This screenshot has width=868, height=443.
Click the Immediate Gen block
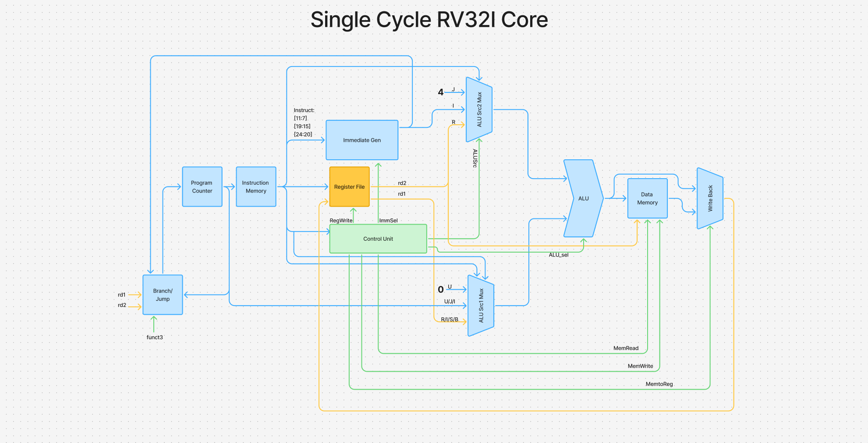tap(362, 140)
